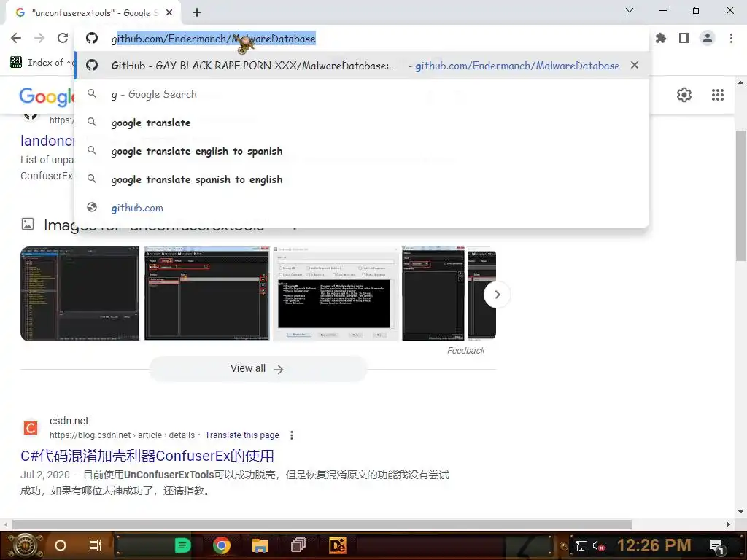Image resolution: width=747 pixels, height=560 pixels.
Task: Click Translate this page link
Action: [242, 435]
